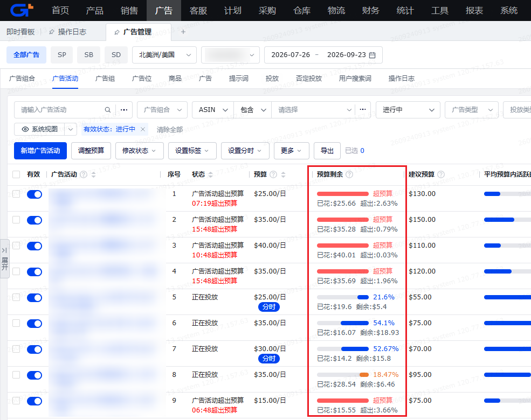
Task: Click the search magnifier in campaign input
Action: 108,110
